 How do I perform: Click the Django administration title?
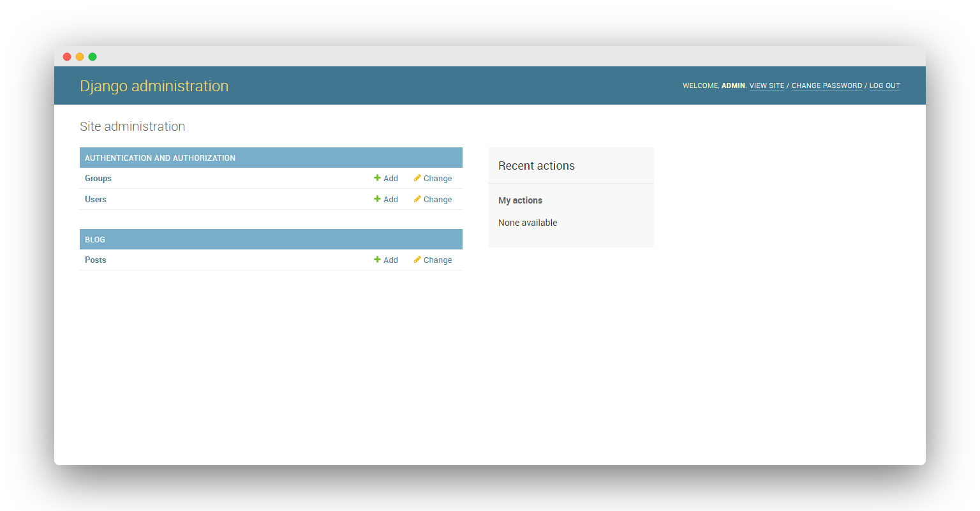(x=154, y=86)
